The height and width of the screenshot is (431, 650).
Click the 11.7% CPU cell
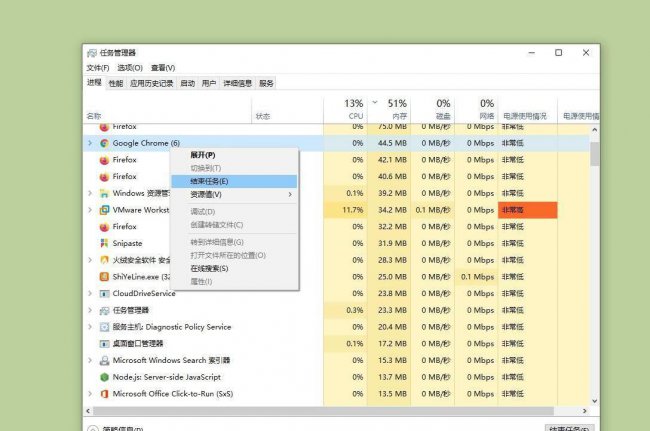pos(345,210)
